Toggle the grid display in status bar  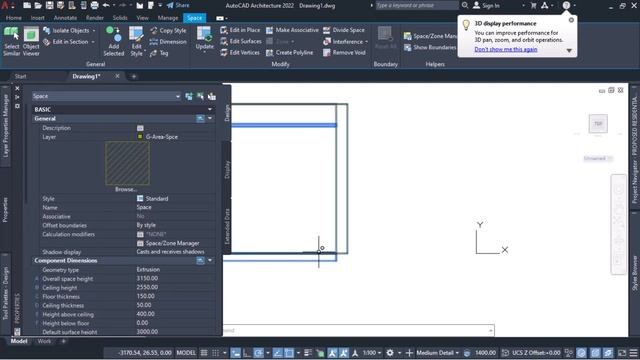[204, 353]
